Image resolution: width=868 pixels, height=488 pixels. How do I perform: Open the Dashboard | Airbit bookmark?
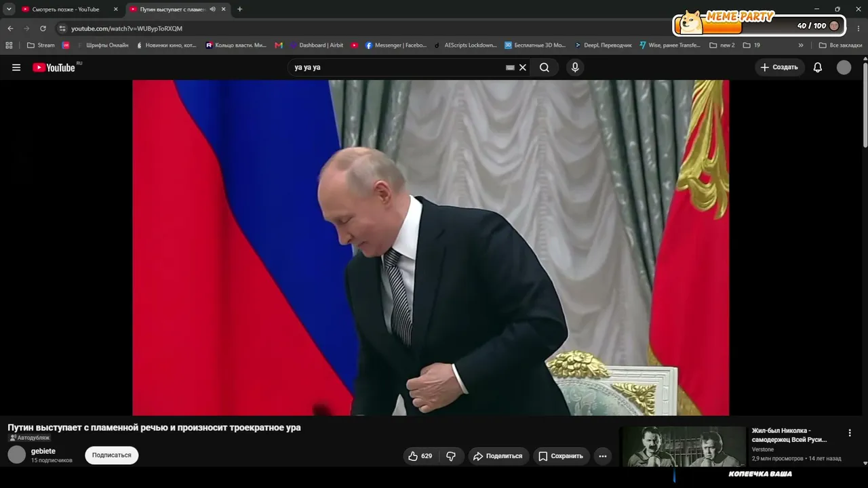(316, 45)
